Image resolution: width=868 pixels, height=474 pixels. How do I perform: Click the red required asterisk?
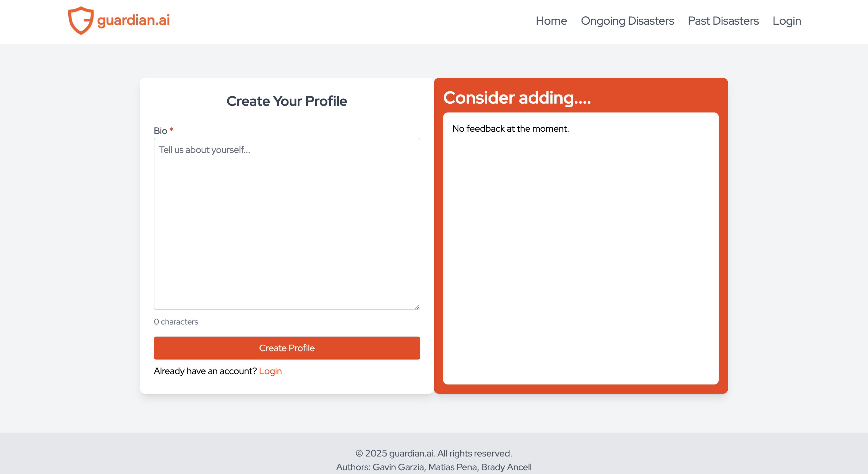(171, 130)
